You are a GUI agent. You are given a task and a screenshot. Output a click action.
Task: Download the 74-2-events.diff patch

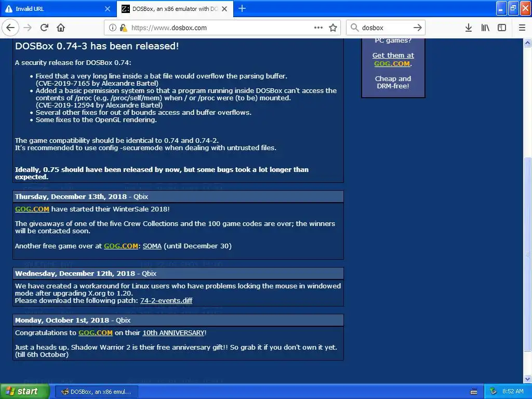coord(166,301)
